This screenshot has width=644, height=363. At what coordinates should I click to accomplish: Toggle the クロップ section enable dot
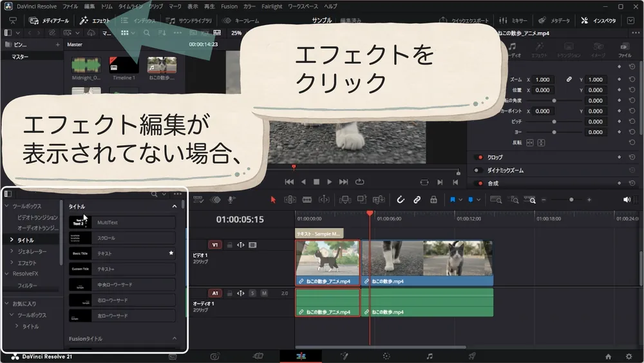pyautogui.click(x=480, y=157)
